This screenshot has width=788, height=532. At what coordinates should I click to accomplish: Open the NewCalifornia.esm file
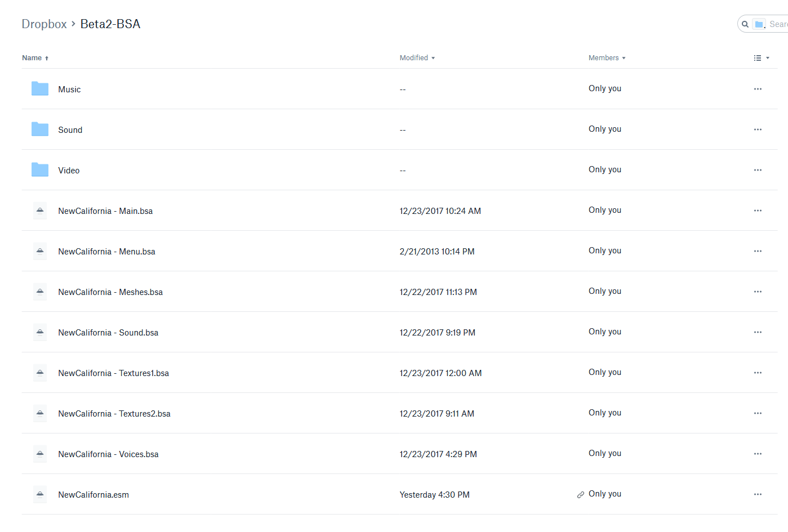(x=94, y=495)
